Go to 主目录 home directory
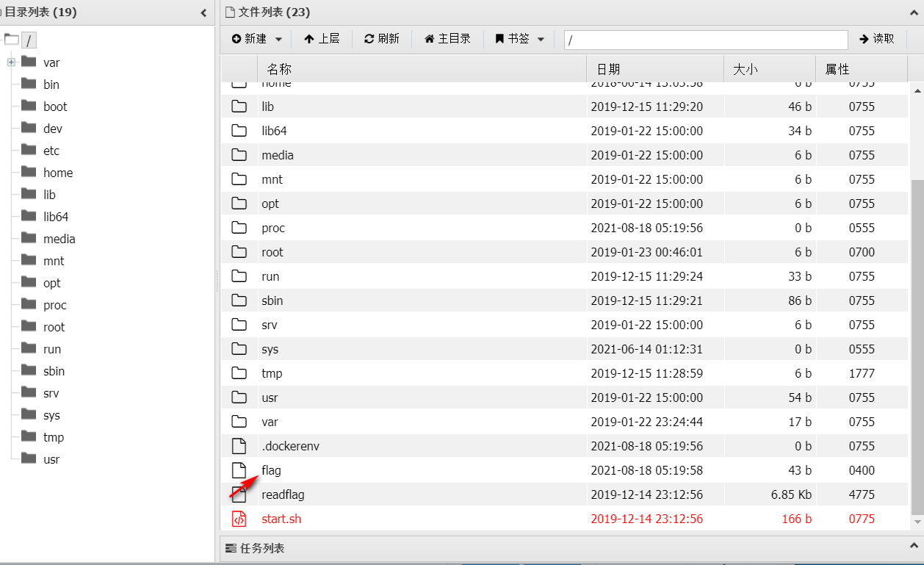This screenshot has width=924, height=565. pyautogui.click(x=447, y=39)
